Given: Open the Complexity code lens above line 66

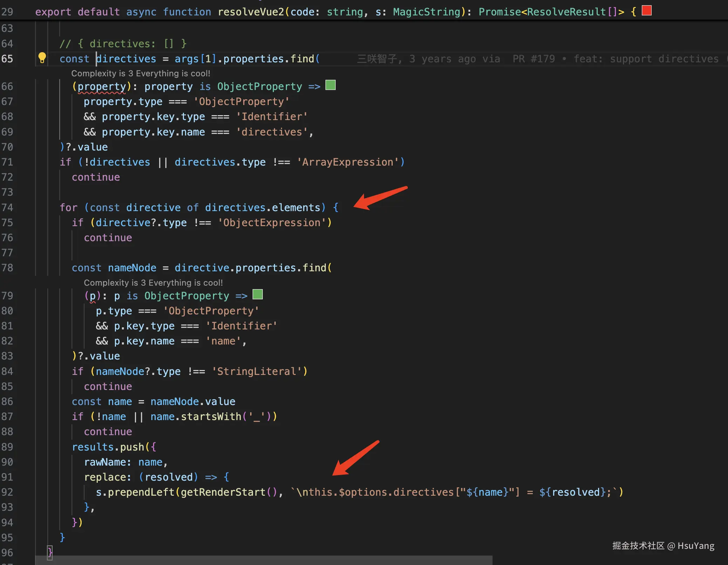Looking at the screenshot, I should [140, 74].
